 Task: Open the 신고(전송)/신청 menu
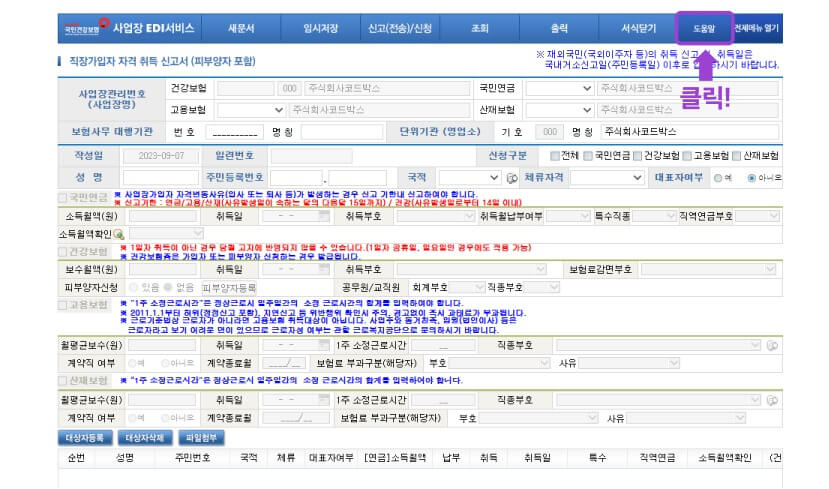point(404,28)
